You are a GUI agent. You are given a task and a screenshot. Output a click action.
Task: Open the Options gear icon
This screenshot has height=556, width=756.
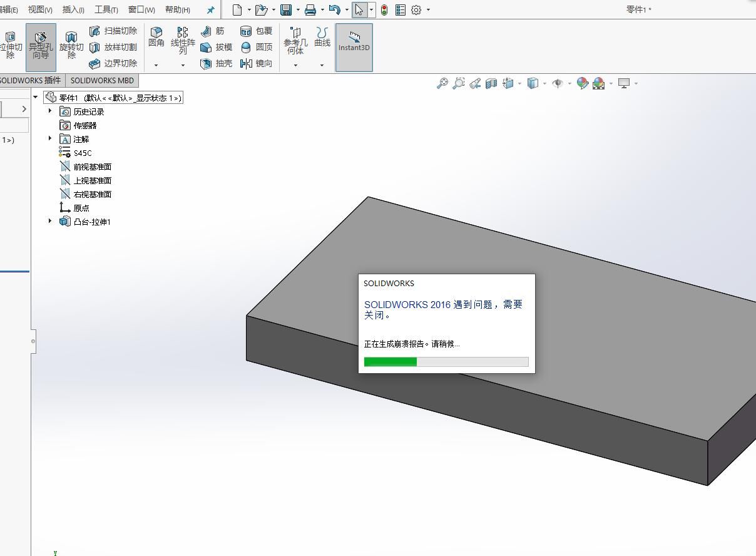416,9
